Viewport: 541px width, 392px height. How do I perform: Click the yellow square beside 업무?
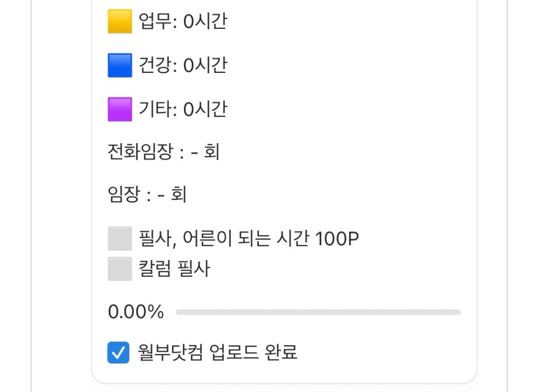pyautogui.click(x=120, y=22)
